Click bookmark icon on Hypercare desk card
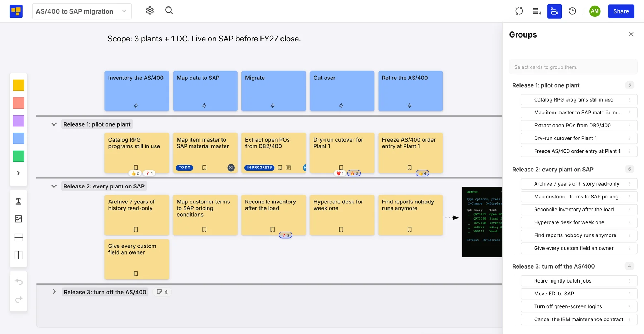The image size is (644, 334). click(341, 230)
